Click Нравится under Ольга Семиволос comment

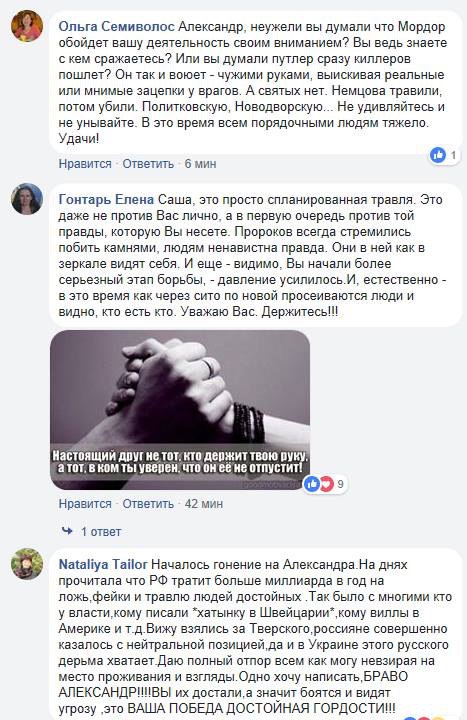(x=85, y=163)
